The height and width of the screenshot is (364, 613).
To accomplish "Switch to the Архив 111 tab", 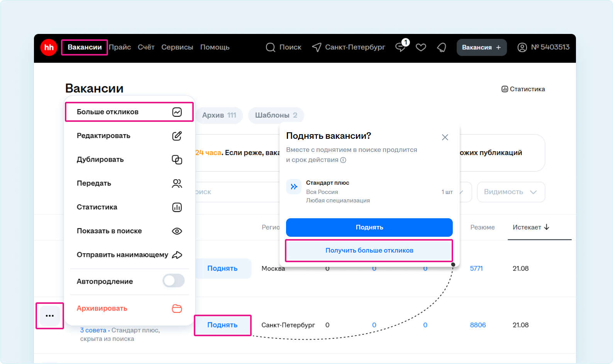I will pos(219,115).
